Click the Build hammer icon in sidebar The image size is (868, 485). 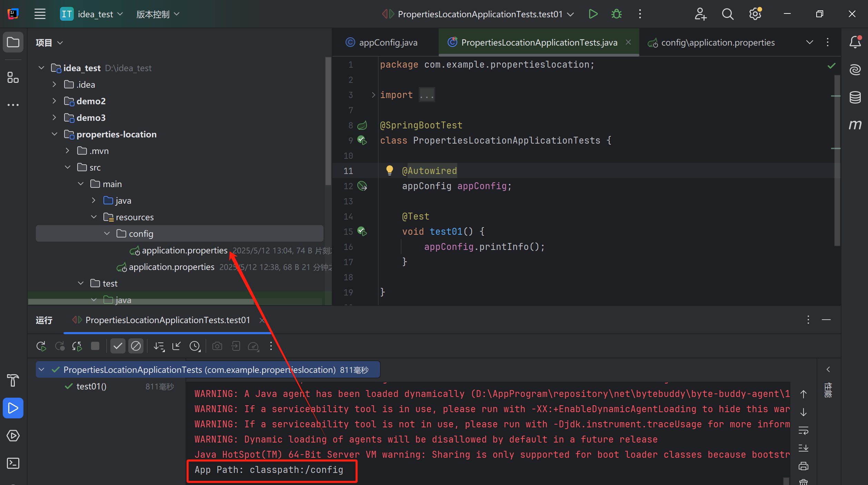tap(13, 380)
